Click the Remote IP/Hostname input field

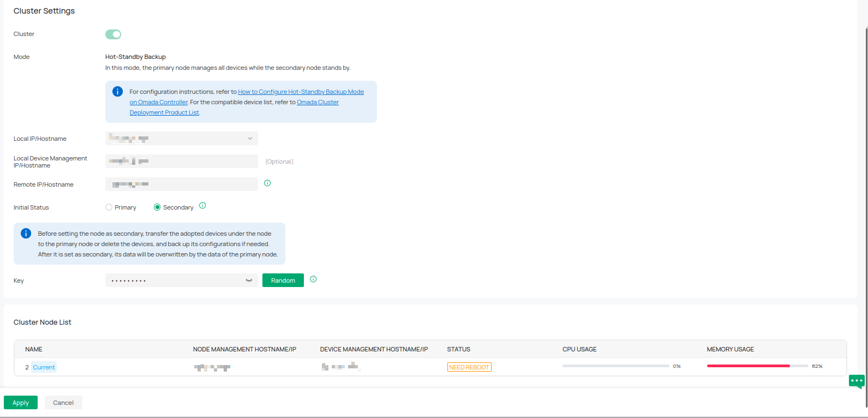(182, 184)
